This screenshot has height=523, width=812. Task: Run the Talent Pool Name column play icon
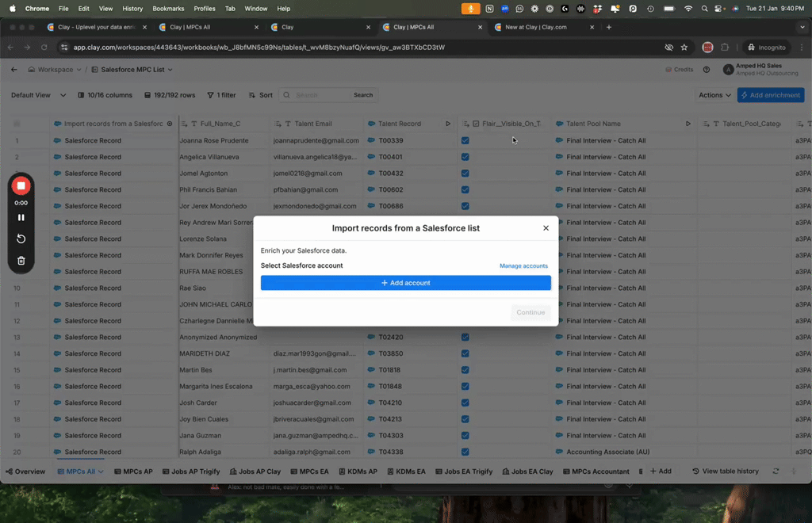[x=688, y=124]
